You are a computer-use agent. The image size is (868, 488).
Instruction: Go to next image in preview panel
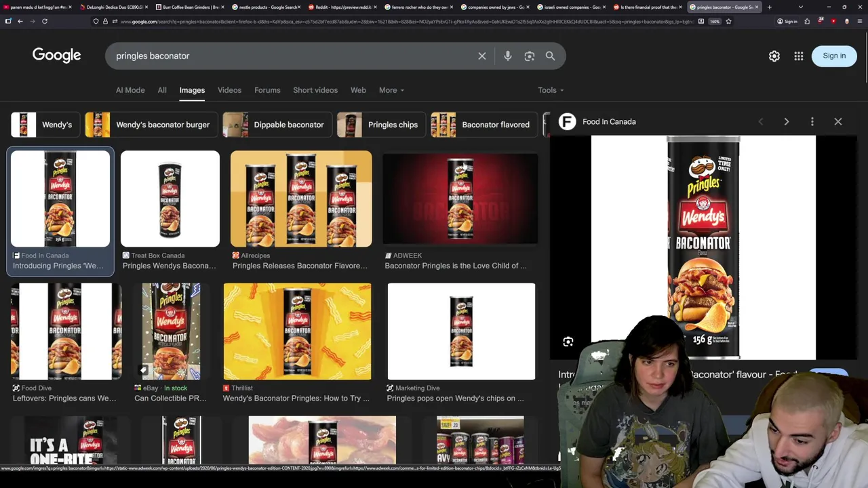787,122
